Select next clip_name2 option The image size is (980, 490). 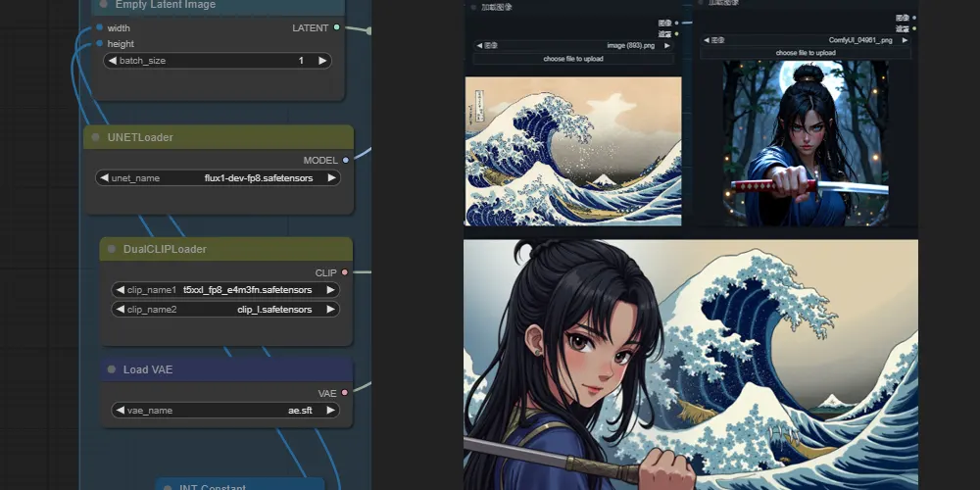click(x=330, y=310)
